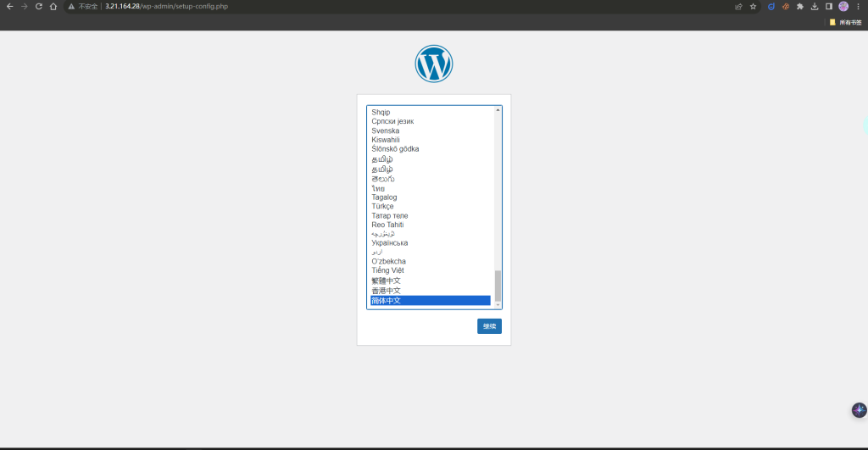
Task: Open the Chrome three-dot menu
Action: click(858, 7)
